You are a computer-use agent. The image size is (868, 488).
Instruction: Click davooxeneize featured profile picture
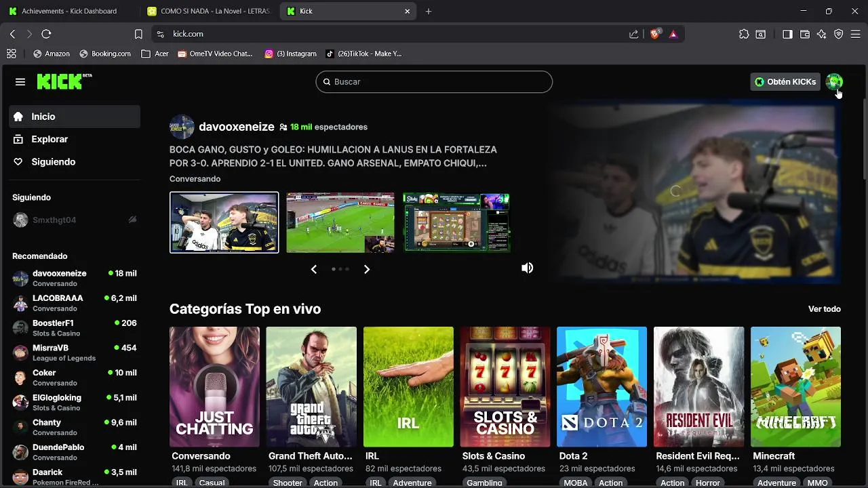182,127
